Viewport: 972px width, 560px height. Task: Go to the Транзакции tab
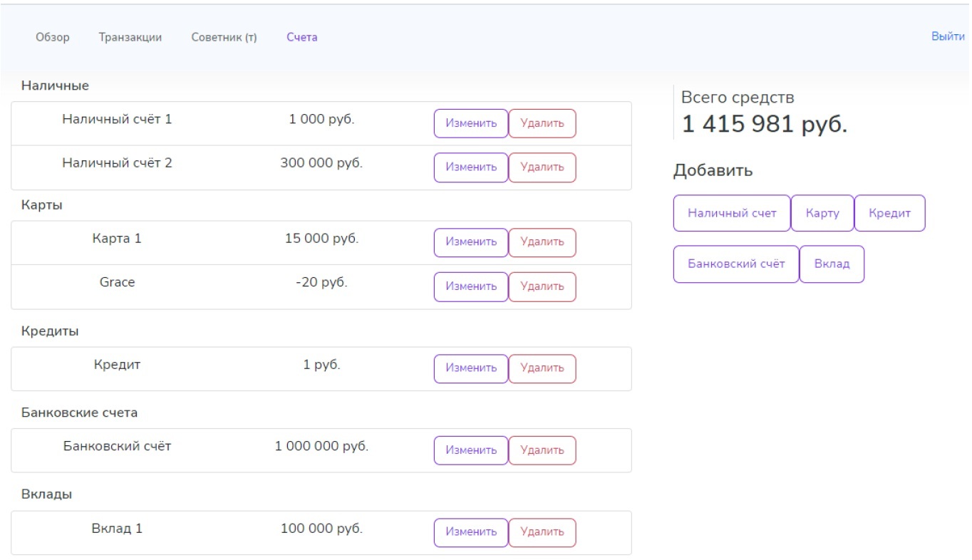(x=130, y=37)
